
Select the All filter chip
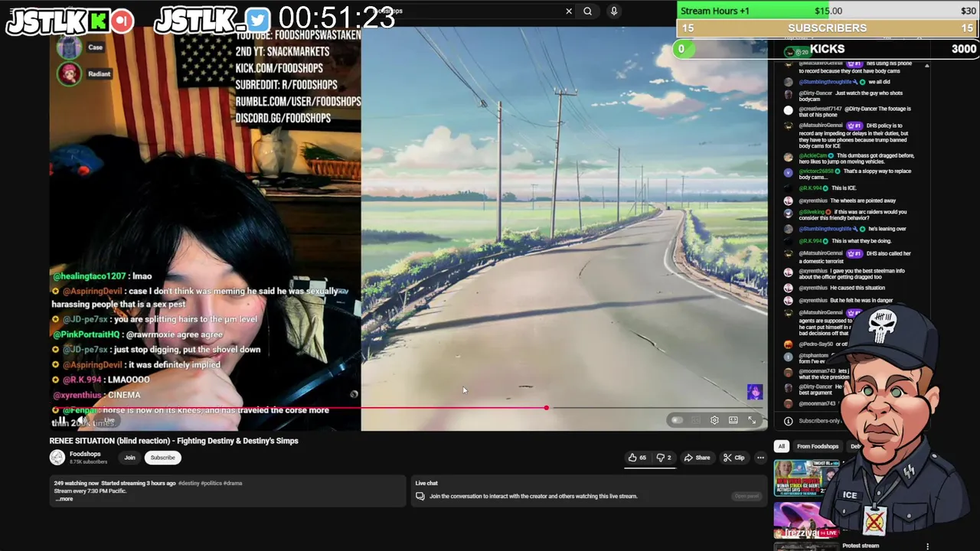[x=781, y=446]
